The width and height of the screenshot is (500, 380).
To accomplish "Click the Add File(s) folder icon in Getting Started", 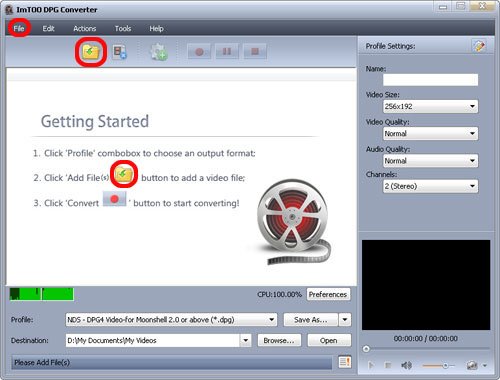I will point(124,174).
